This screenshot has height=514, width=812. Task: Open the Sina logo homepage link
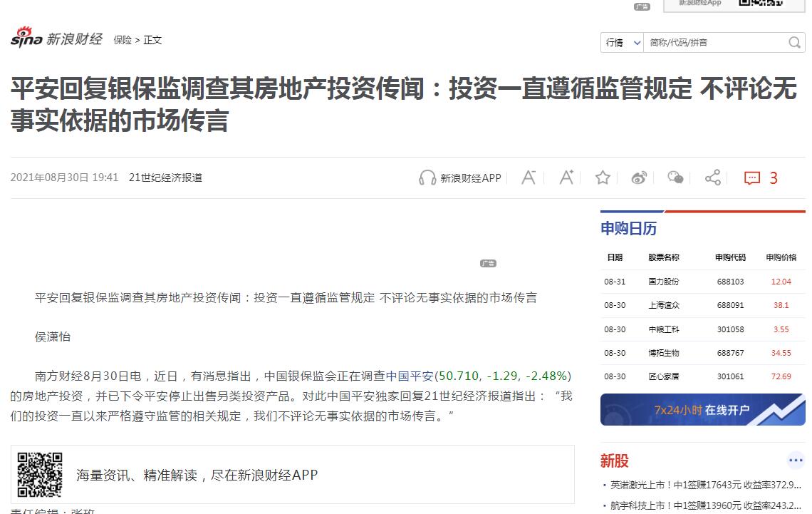point(26,38)
